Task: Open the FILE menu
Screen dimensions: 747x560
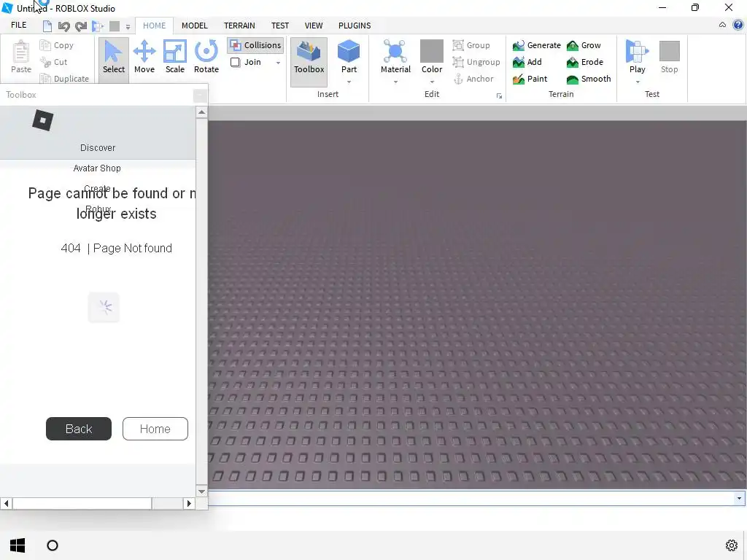Action: [x=18, y=25]
